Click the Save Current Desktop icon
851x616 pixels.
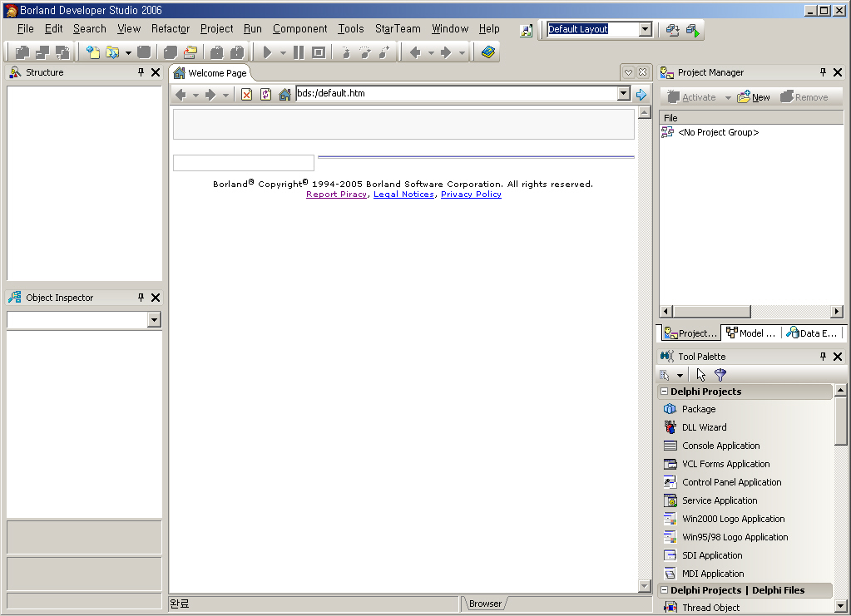pyautogui.click(x=673, y=30)
